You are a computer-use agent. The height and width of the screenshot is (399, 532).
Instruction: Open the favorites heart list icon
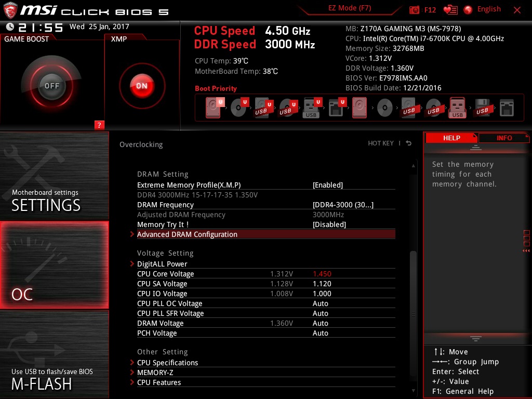click(450, 10)
